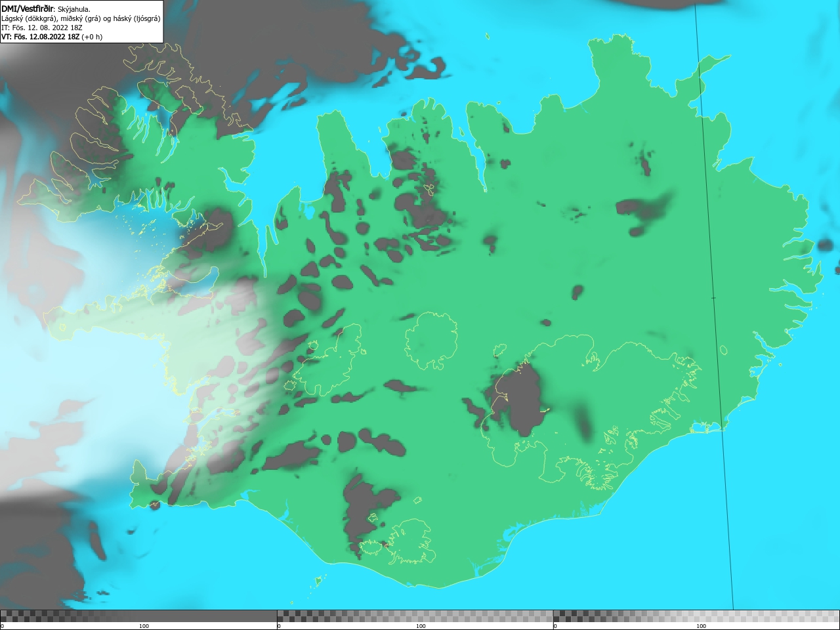The image size is (840, 630).
Task: Click the '100' label under the light grey scale
Action: pyautogui.click(x=701, y=626)
